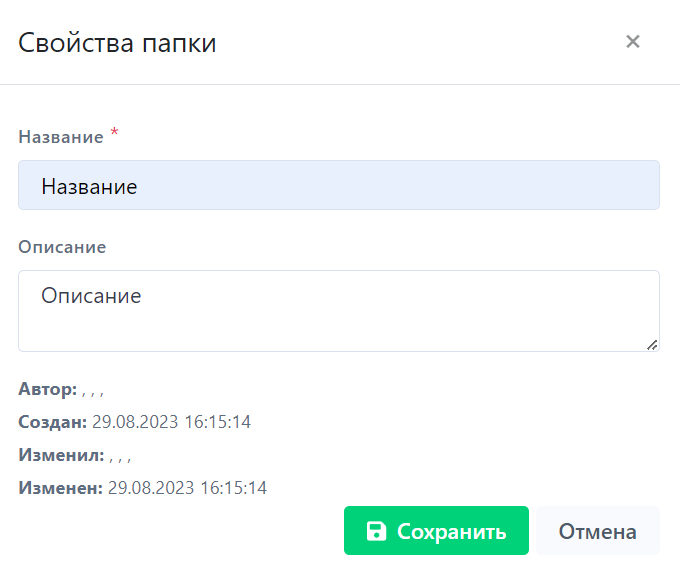
Task: Close the folder properties dialog with X
Action: point(632,42)
